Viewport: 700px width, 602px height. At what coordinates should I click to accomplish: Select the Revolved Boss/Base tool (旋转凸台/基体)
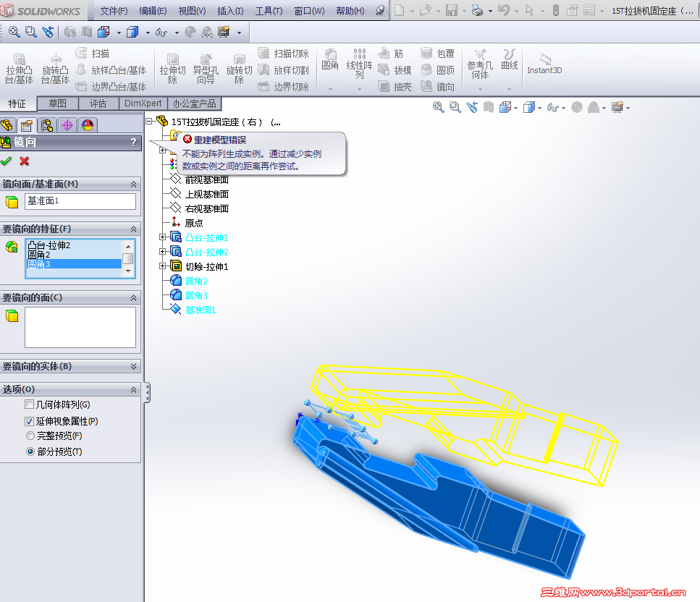[x=55, y=69]
